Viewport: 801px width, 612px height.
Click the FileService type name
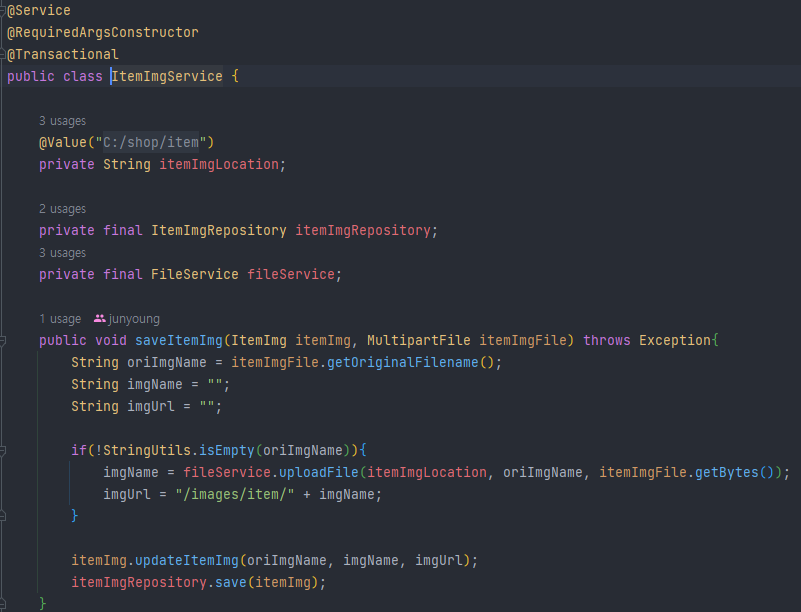[x=195, y=274]
